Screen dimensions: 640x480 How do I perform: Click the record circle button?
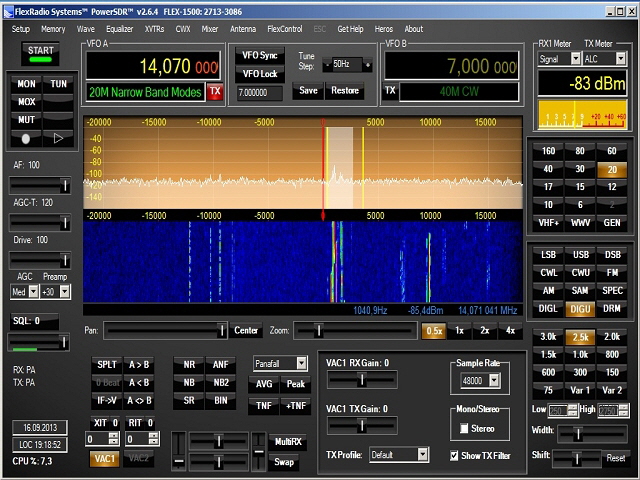pos(26,139)
